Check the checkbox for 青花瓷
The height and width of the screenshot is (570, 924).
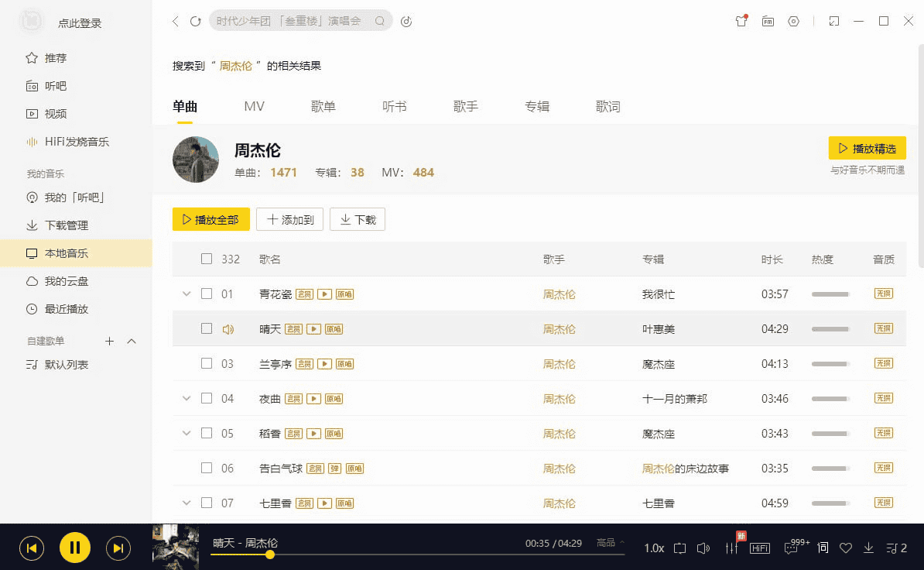coord(207,294)
